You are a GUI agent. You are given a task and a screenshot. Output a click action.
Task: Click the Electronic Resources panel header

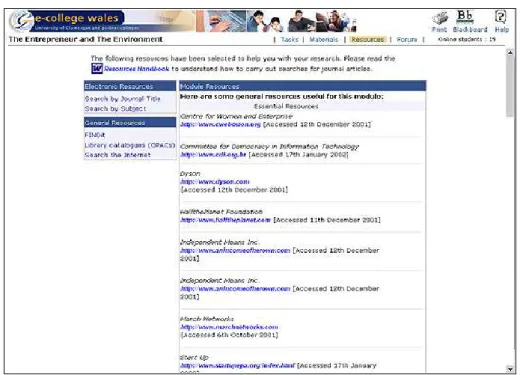(x=130, y=86)
